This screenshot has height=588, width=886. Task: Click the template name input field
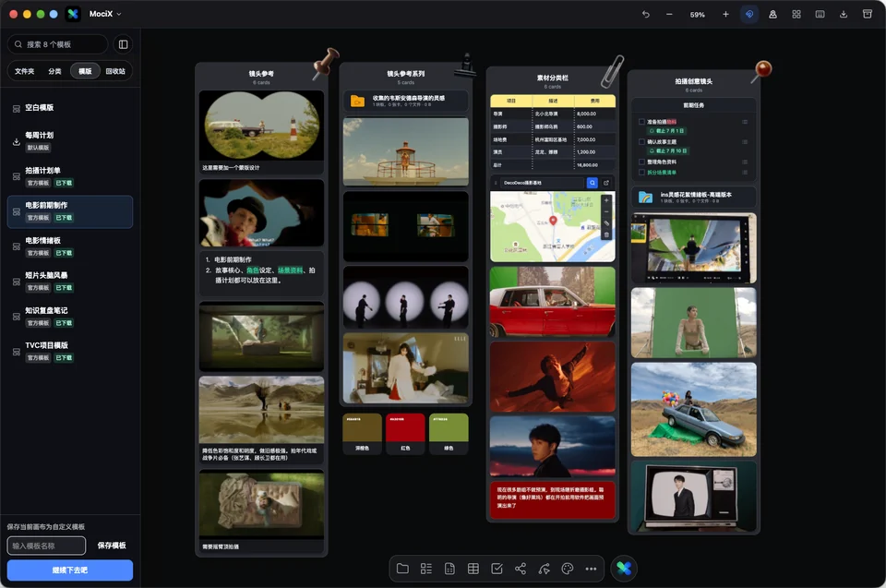tap(46, 546)
